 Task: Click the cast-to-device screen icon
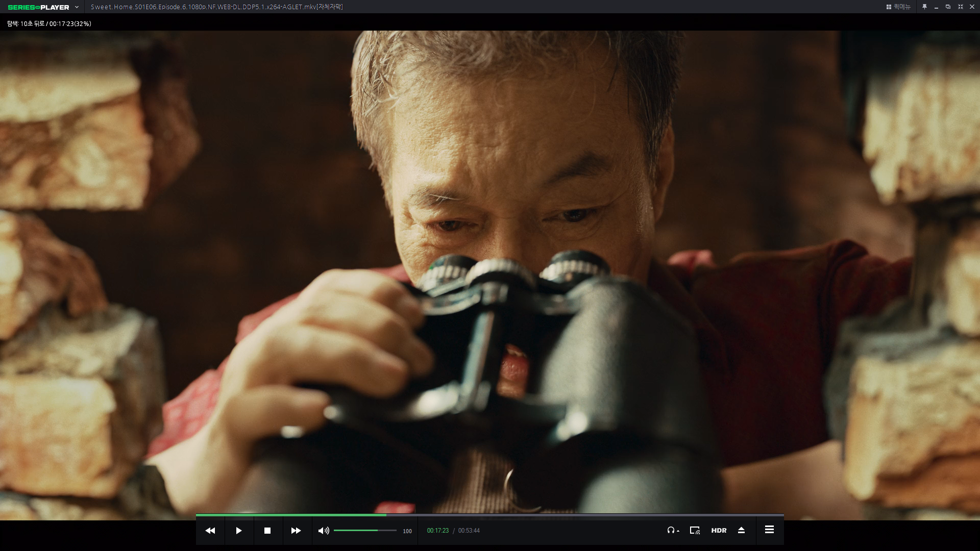695,531
